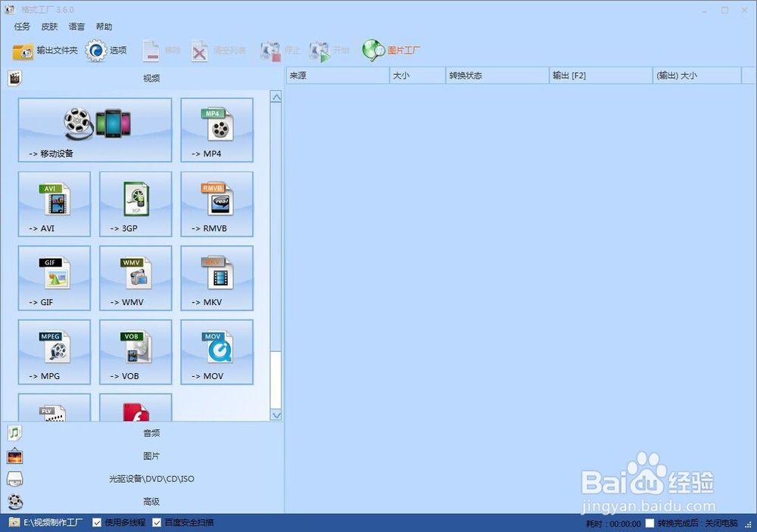Open the 输出文件夹 output folder button
Viewport: 757px width, 532px height.
[45, 51]
